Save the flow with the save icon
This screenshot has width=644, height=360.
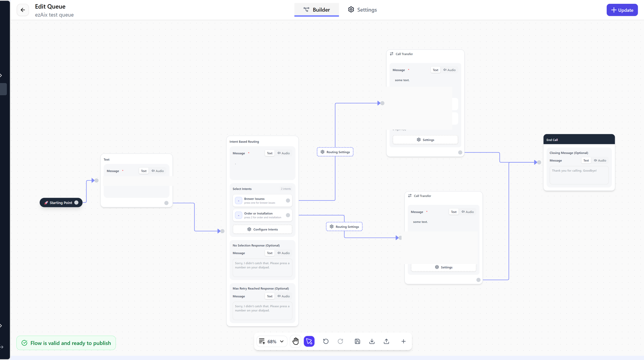click(x=357, y=341)
